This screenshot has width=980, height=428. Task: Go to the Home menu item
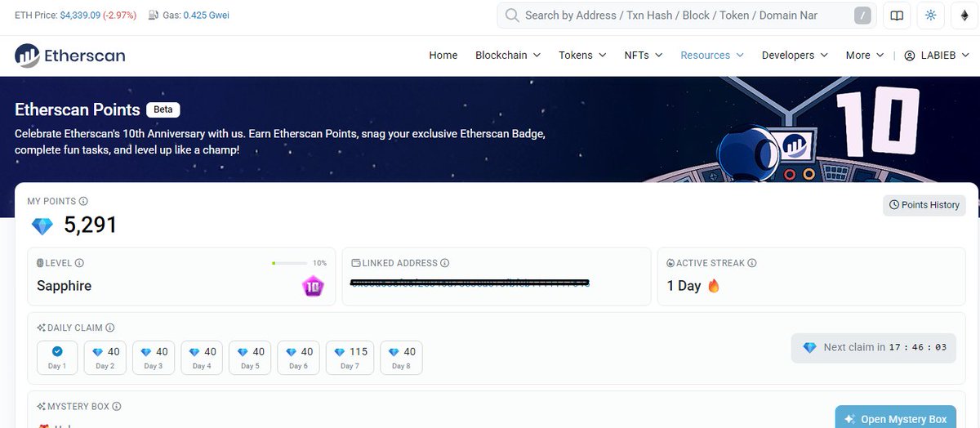443,56
